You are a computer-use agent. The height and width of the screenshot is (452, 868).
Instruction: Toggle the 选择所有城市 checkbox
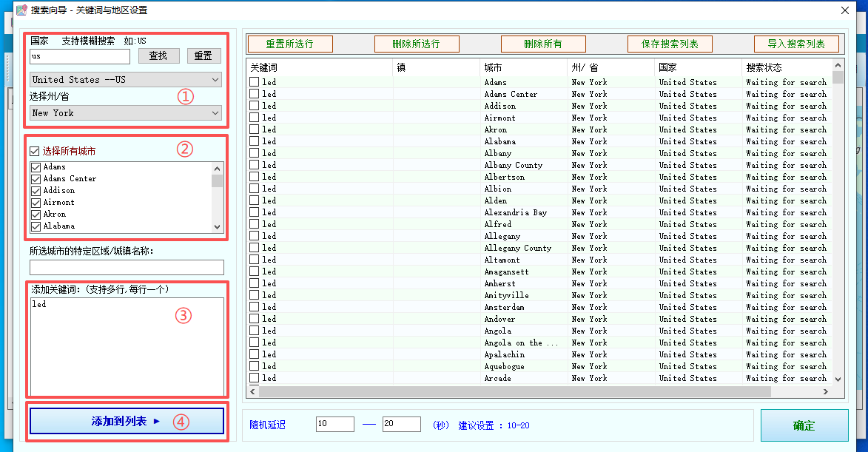35,152
